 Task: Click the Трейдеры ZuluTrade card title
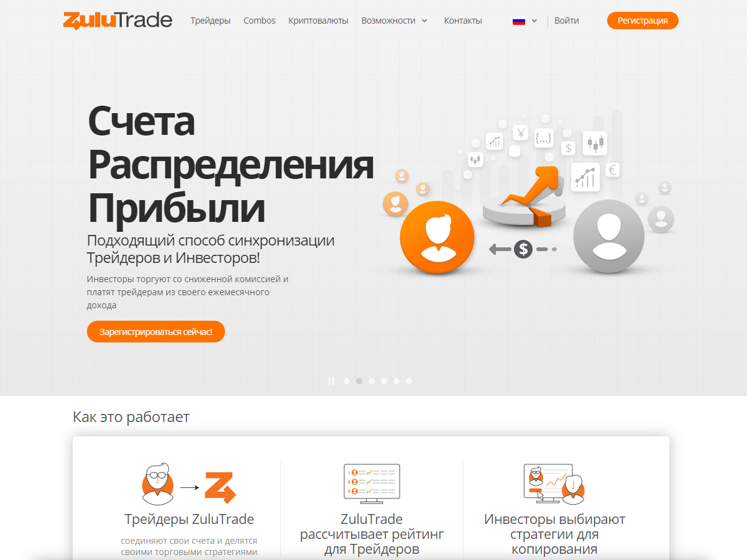click(189, 519)
